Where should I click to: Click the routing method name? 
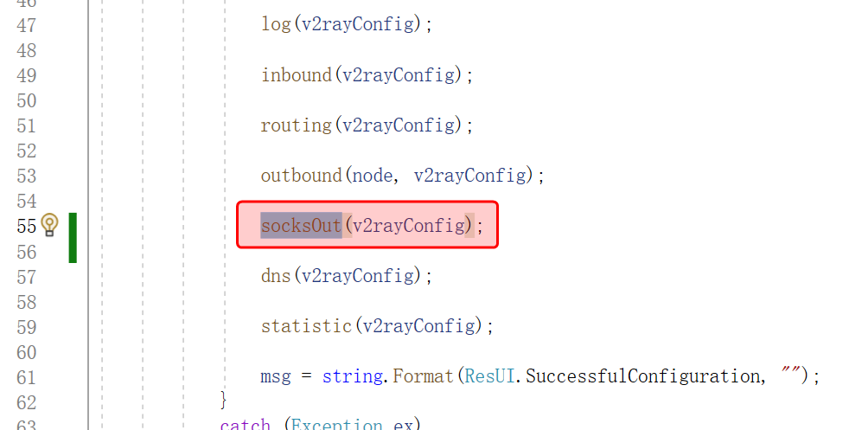[x=297, y=125]
